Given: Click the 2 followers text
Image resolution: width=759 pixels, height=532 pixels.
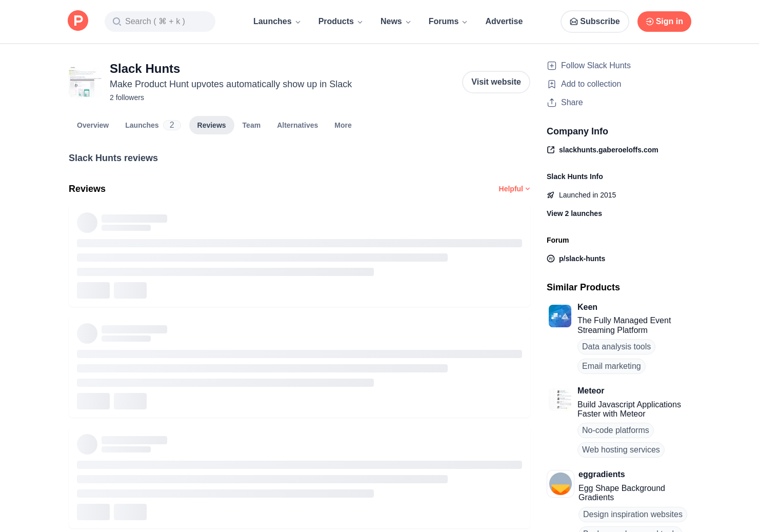Looking at the screenshot, I should [127, 97].
